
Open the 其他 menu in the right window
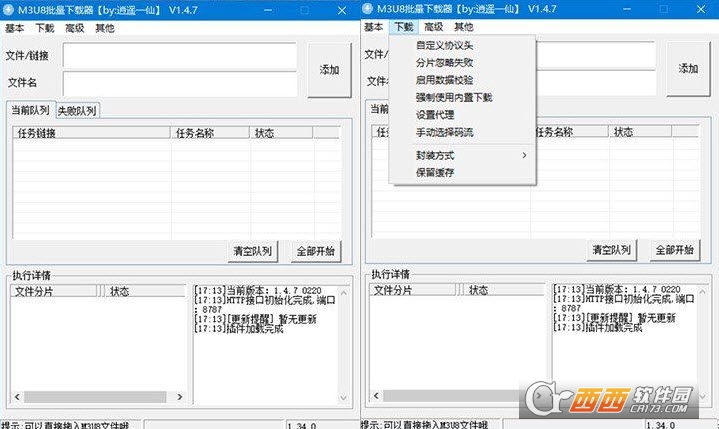coord(464,27)
